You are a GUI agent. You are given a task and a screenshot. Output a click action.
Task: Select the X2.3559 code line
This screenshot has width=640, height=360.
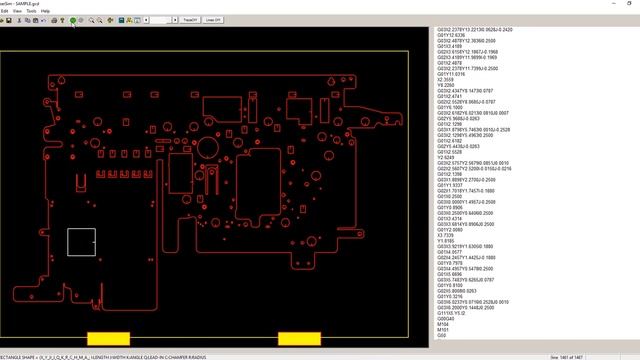tap(445, 80)
